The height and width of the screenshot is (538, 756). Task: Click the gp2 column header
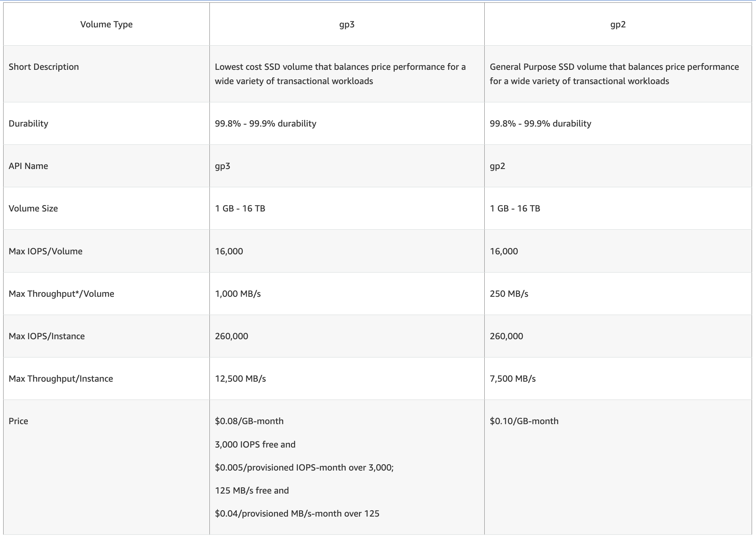[618, 24]
